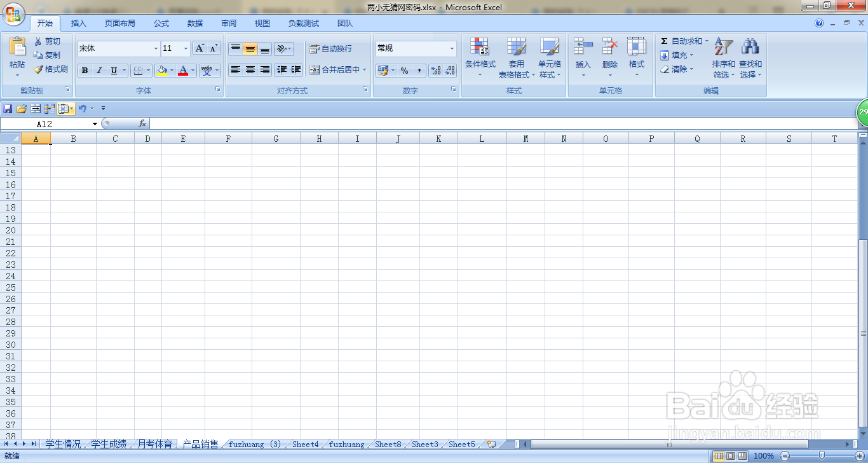Set top vertical alignment
868x463 pixels.
(x=236, y=49)
